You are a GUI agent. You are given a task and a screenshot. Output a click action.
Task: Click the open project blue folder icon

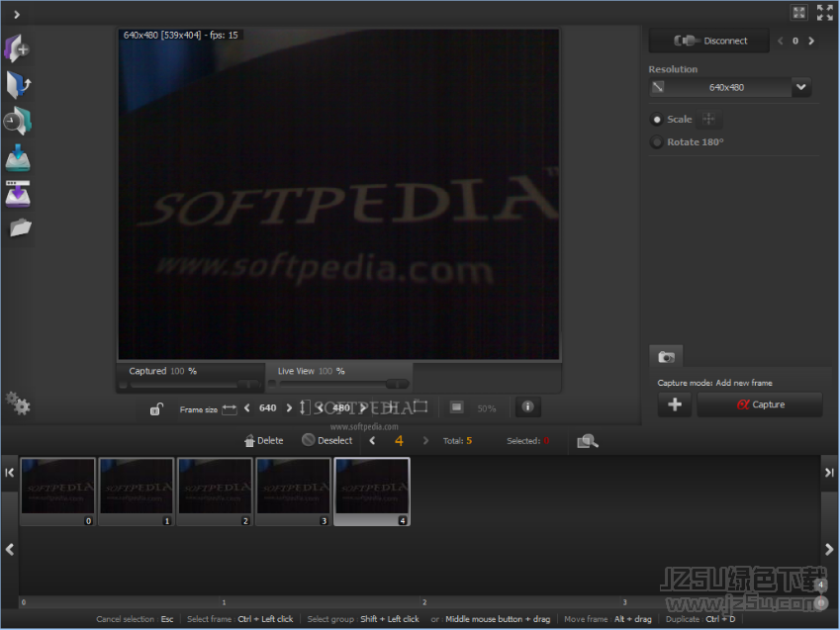(18, 85)
